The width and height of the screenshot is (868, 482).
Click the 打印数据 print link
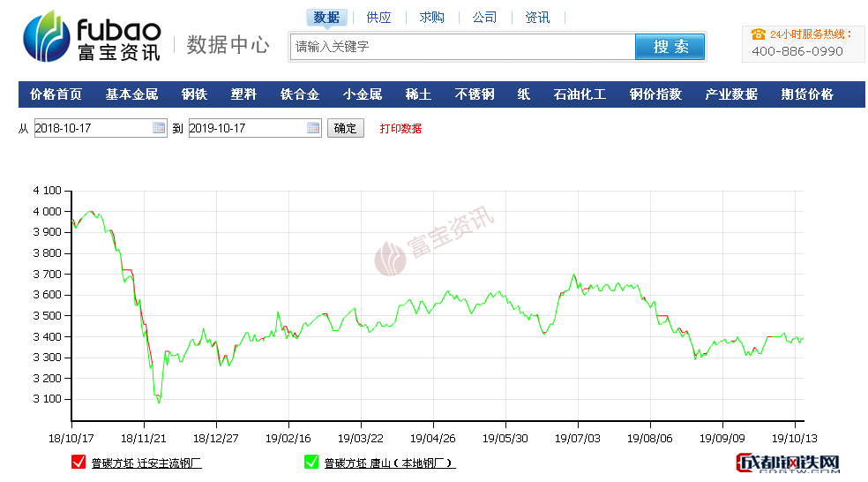pyautogui.click(x=400, y=128)
